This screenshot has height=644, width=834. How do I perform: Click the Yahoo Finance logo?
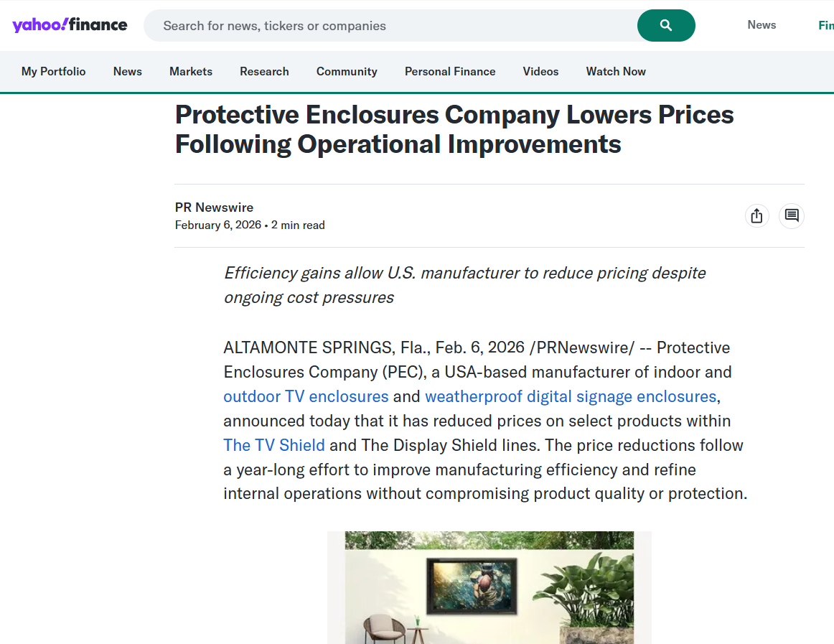(70, 25)
